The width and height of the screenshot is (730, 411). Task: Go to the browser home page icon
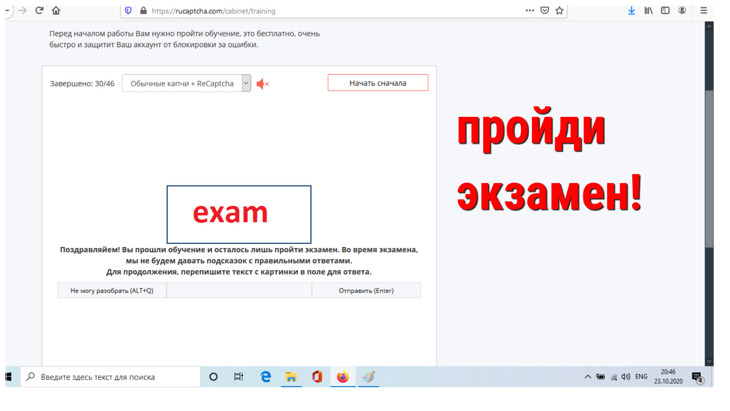point(56,10)
